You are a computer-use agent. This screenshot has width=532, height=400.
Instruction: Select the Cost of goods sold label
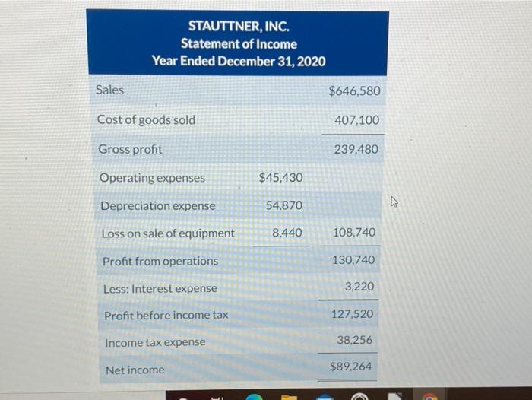(146, 120)
